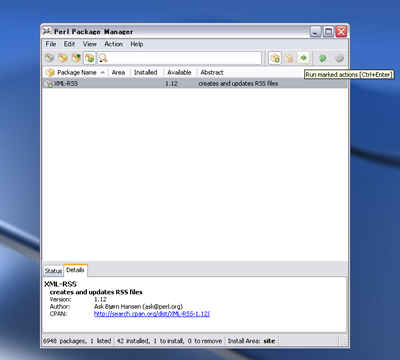Image resolution: width=400 pixels, height=360 pixels.
Task: Refresh all data green sync icon
Action: 322,58
